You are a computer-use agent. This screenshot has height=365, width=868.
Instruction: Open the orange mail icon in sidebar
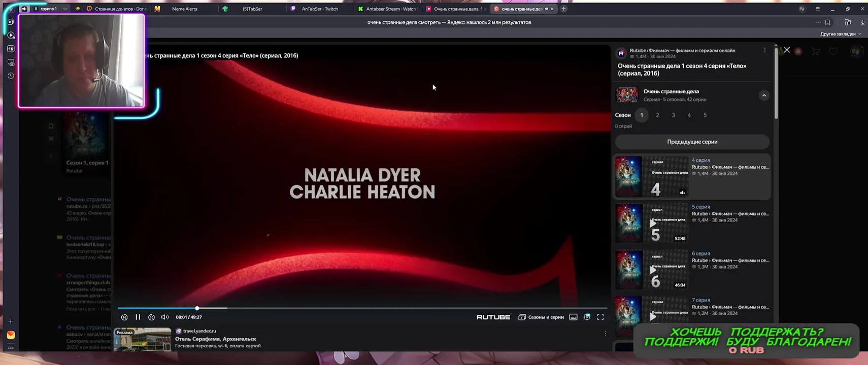[11, 335]
